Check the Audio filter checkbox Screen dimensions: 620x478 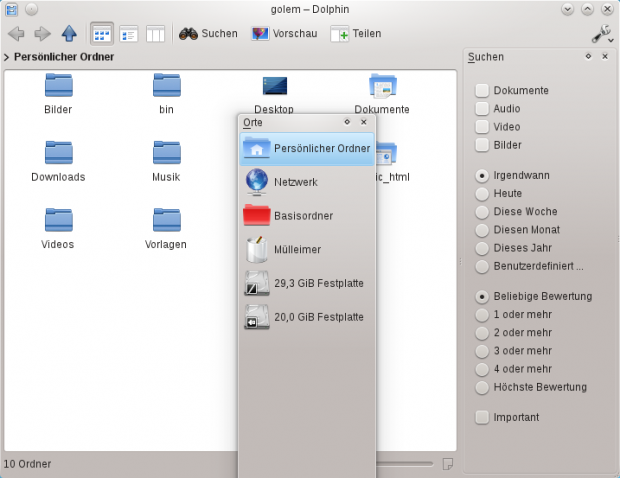point(483,108)
